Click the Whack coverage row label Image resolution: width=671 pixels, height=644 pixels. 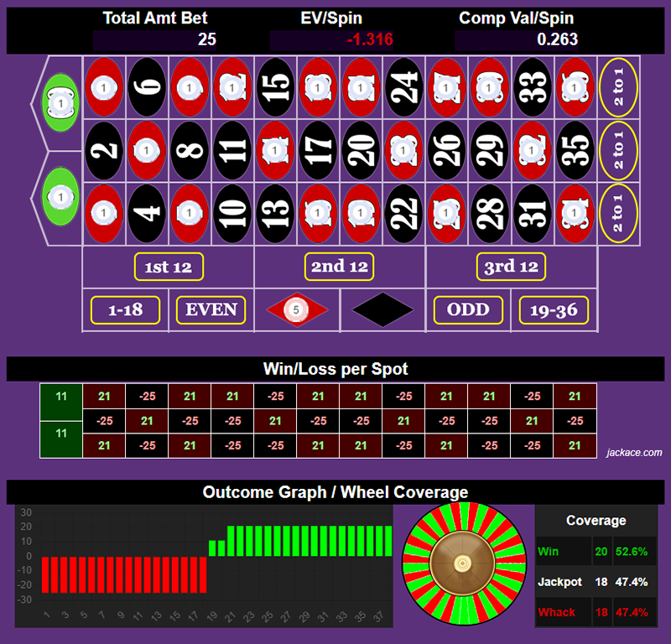pos(556,612)
